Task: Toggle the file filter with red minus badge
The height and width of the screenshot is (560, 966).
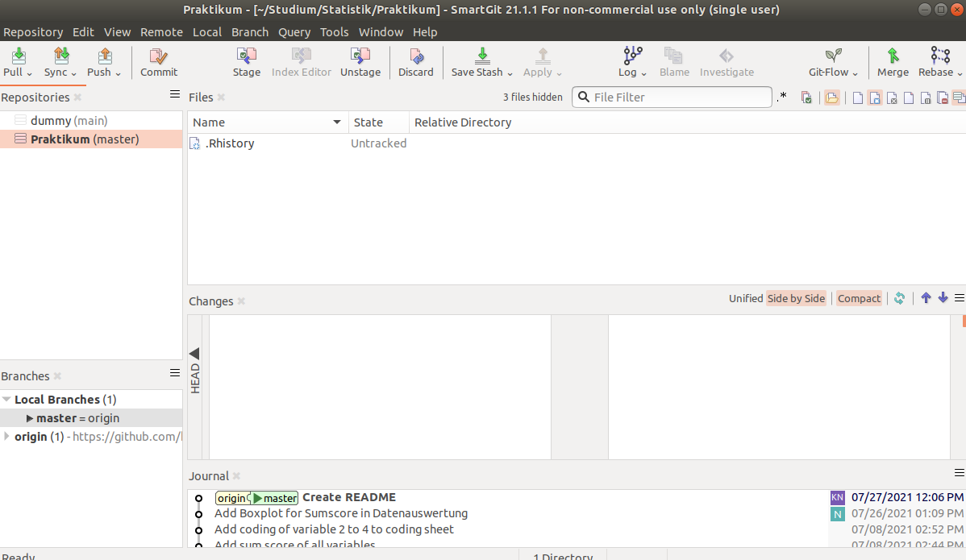Action: (942, 97)
